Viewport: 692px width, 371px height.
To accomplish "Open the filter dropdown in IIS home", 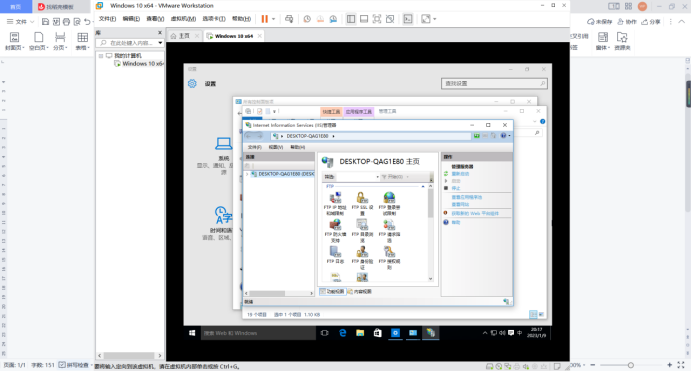I will coord(377,177).
